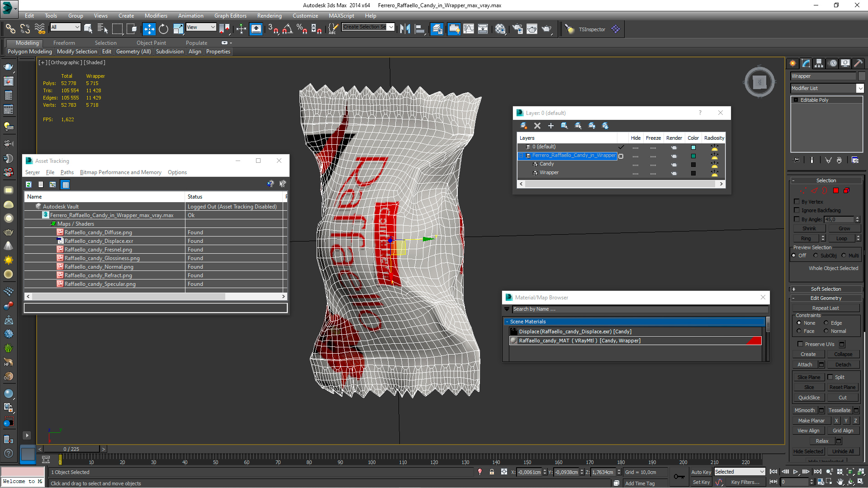The height and width of the screenshot is (488, 868).
Task: Click Create New Layer plus icon
Action: pyautogui.click(x=550, y=126)
